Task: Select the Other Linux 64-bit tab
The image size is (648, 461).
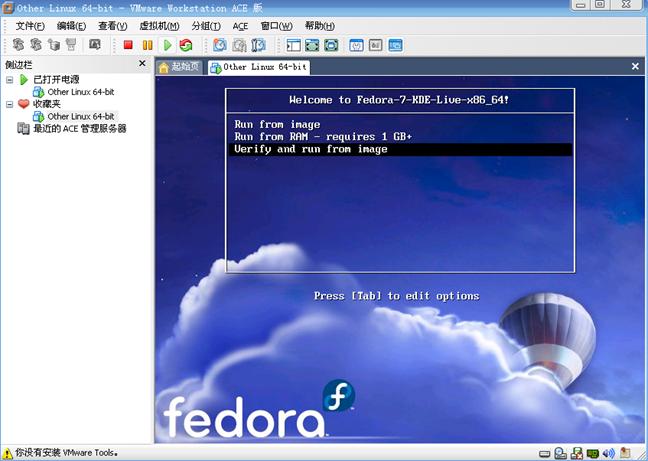Action: point(259,67)
